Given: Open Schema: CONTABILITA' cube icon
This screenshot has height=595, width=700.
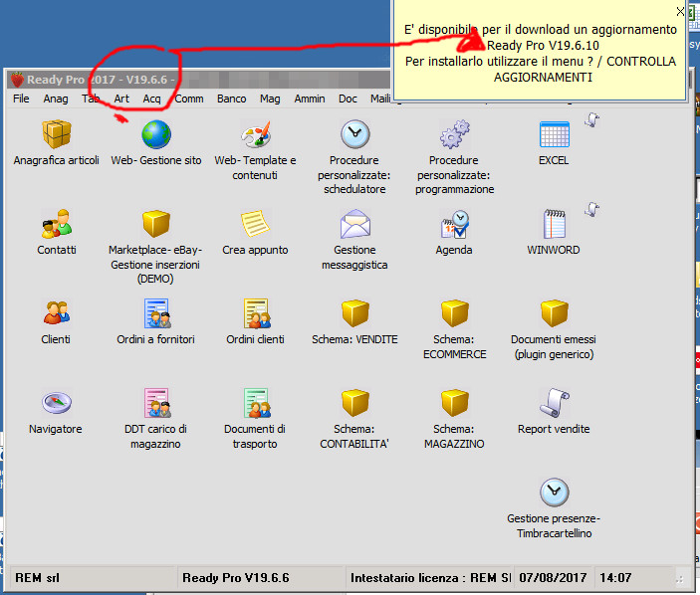Looking at the screenshot, I should (354, 403).
